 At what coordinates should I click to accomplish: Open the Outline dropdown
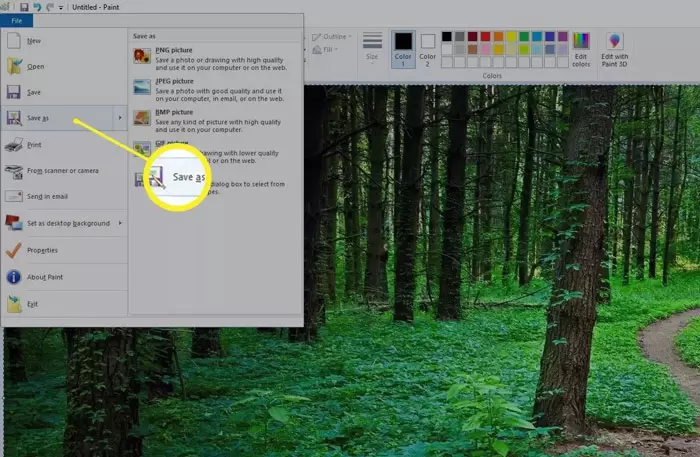tap(332, 37)
